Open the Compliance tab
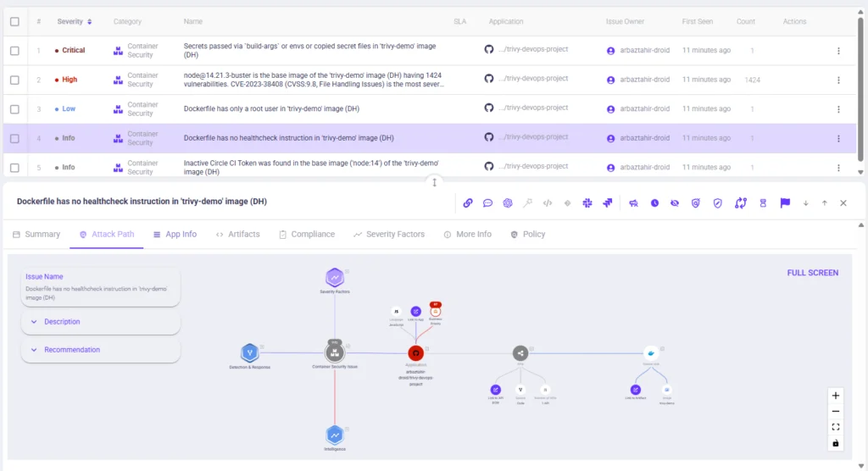The width and height of the screenshot is (868, 471). click(307, 234)
